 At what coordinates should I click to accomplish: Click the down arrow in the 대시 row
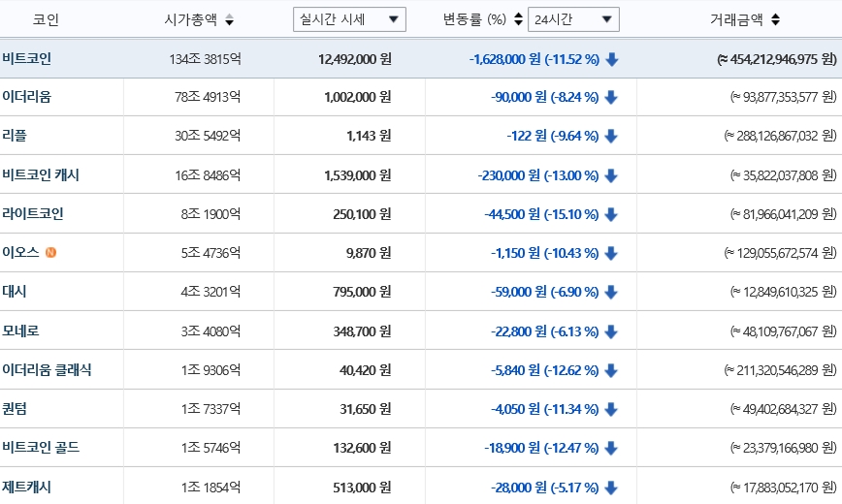(x=611, y=292)
